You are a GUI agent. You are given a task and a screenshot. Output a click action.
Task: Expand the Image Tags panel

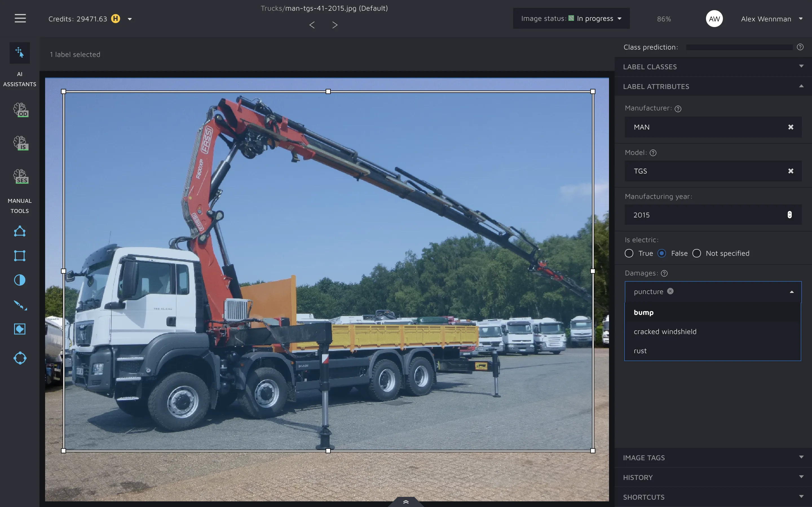[713, 458]
